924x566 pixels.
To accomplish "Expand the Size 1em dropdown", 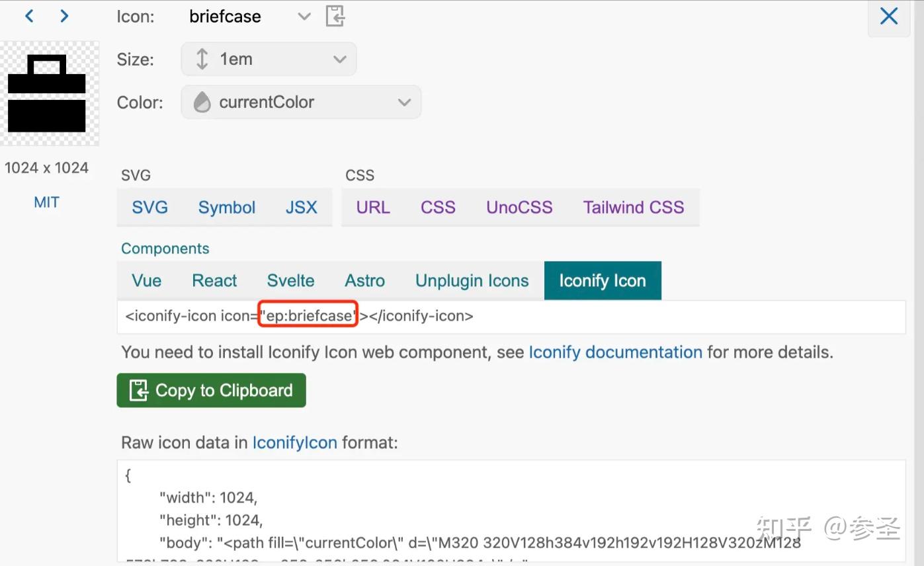I will [x=339, y=60].
